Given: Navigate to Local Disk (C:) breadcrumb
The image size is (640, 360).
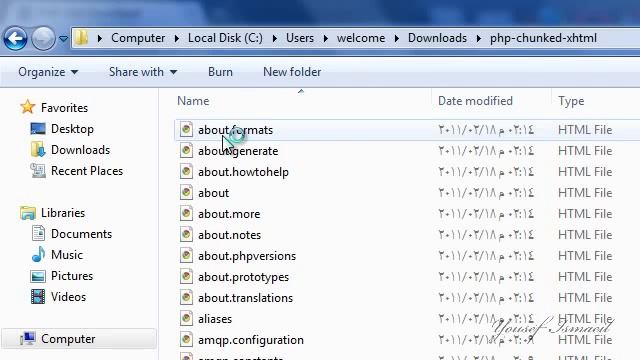Looking at the screenshot, I should [x=225, y=38].
